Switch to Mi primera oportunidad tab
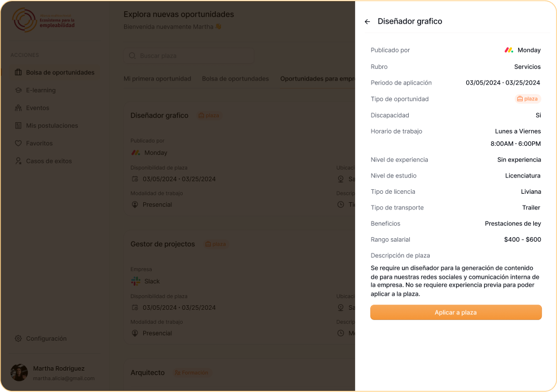The width and height of the screenshot is (557, 392). [x=157, y=79]
